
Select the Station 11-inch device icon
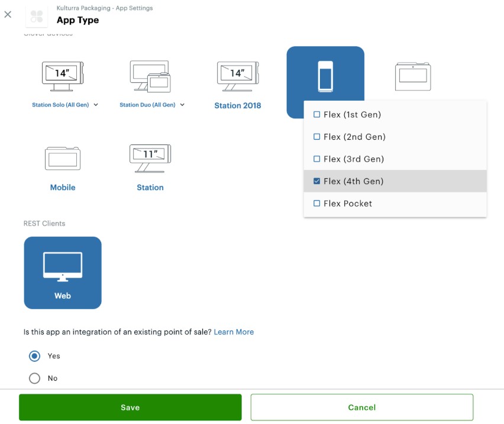150,159
